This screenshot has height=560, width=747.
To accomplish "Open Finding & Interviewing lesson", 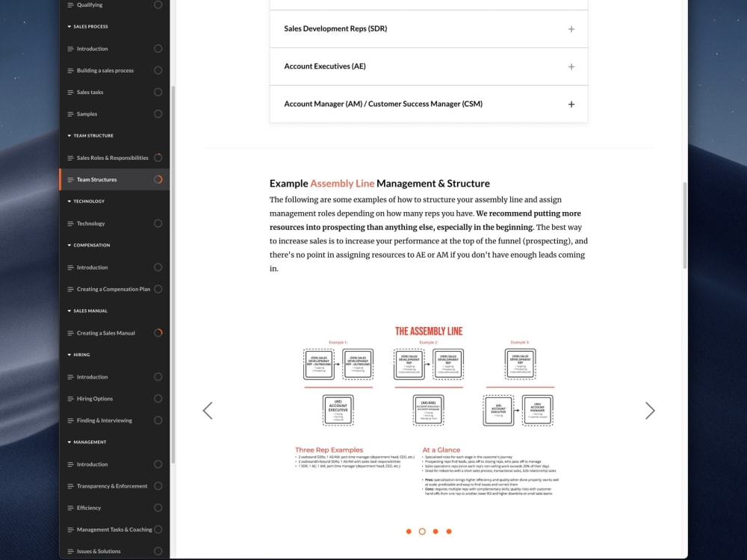I will click(x=105, y=421).
